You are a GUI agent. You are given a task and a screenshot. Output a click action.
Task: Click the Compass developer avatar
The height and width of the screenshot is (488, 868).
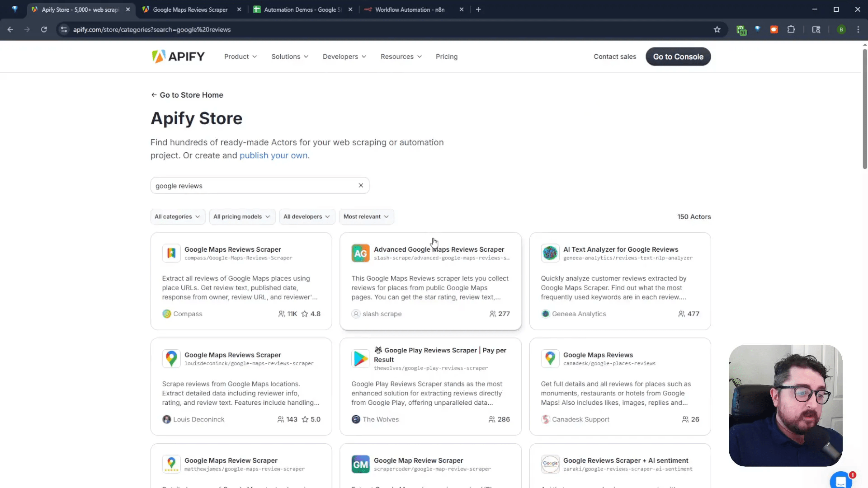[167, 314]
